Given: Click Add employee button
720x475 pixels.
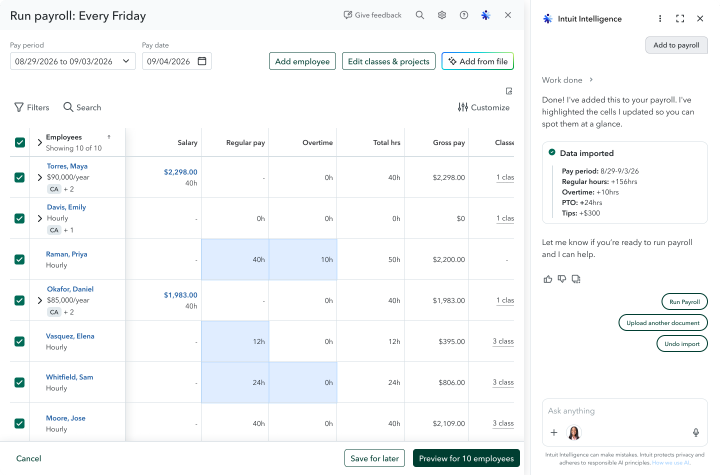Looking at the screenshot, I should [x=302, y=61].
